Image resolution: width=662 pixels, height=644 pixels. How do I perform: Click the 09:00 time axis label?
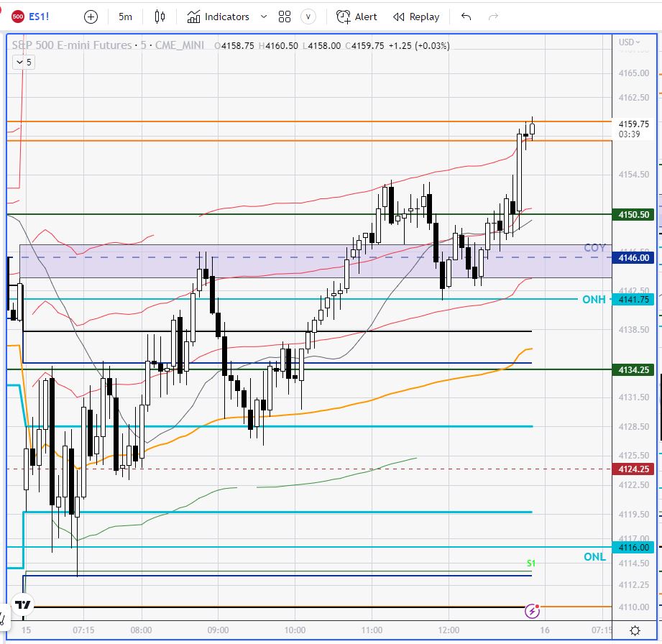pyautogui.click(x=218, y=630)
